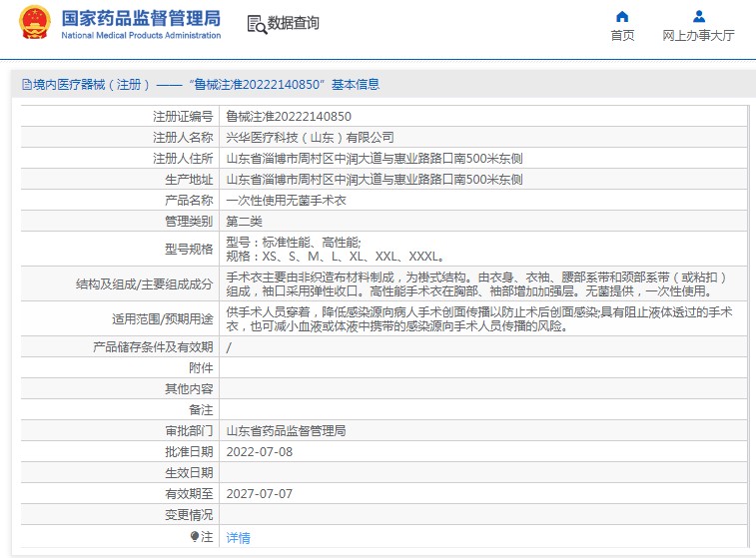
Task: Select registrant 兴华医疗科技（山东）有限公司
Action: (x=310, y=138)
